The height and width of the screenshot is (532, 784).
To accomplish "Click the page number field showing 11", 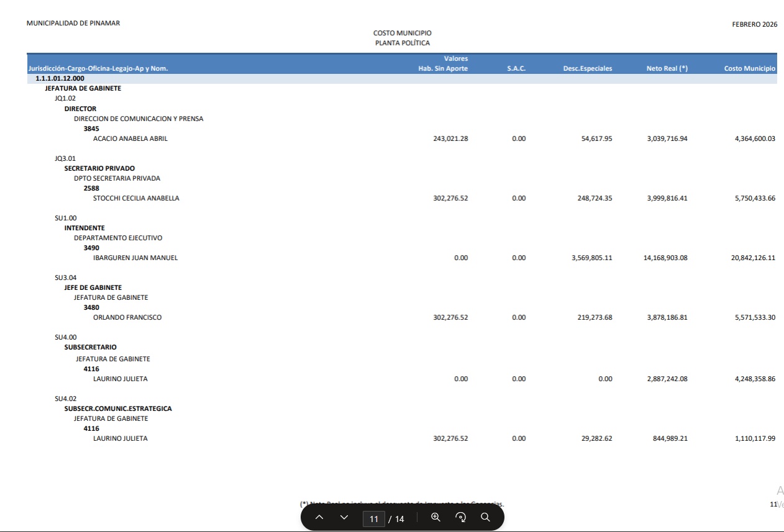I will 373,519.
